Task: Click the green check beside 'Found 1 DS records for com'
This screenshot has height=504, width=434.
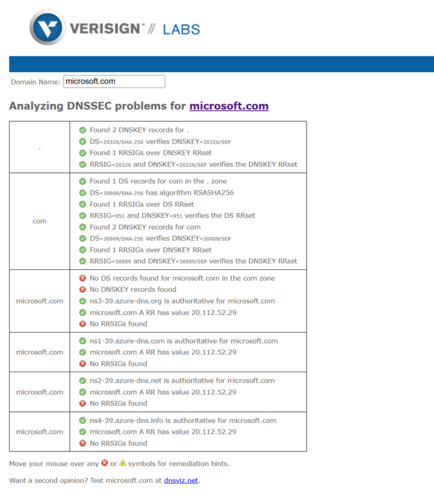Action: click(83, 181)
